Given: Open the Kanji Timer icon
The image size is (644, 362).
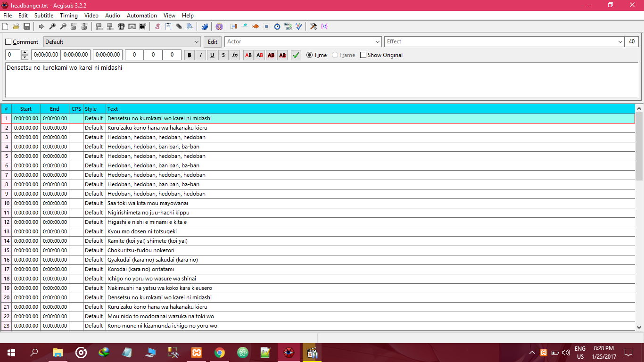Looking at the screenshot, I should click(288, 26).
